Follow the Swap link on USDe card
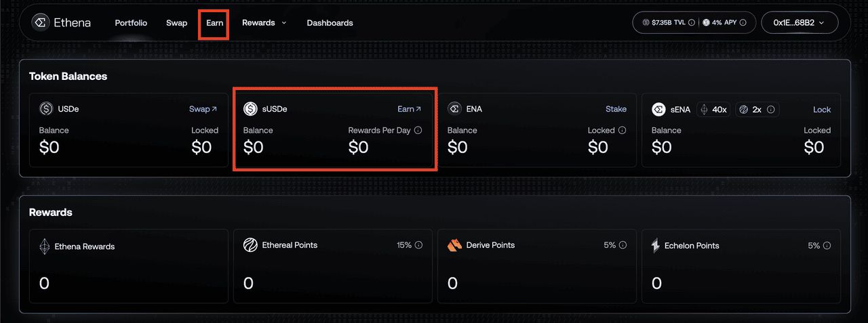868x323 pixels. coord(203,109)
